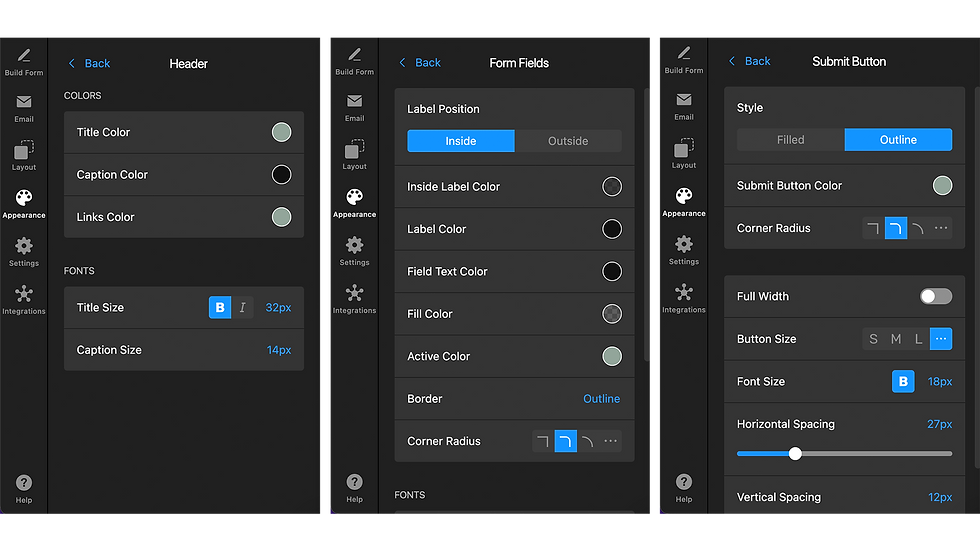980x551 pixels.
Task: Toggle the Full Width switch
Action: [x=936, y=296]
